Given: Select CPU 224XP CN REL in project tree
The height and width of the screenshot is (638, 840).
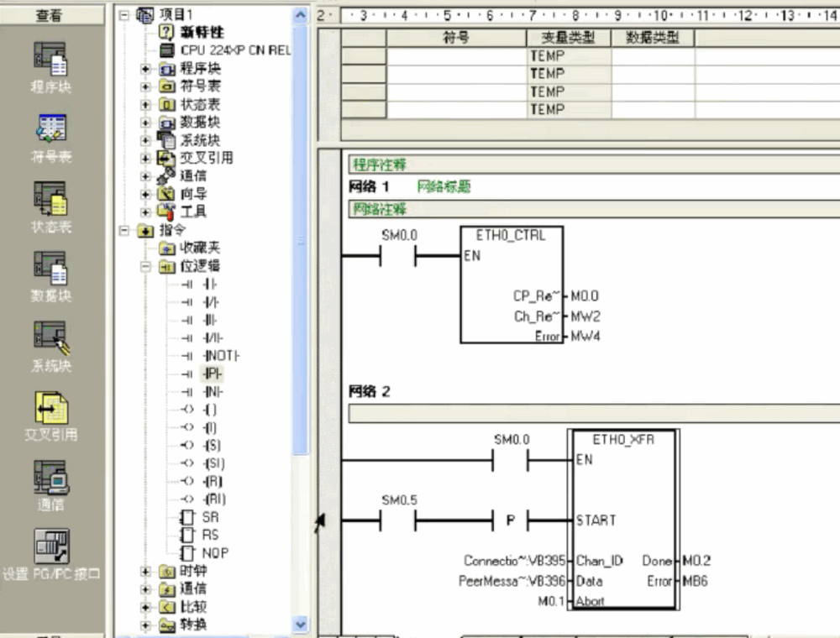Looking at the screenshot, I should tap(234, 50).
